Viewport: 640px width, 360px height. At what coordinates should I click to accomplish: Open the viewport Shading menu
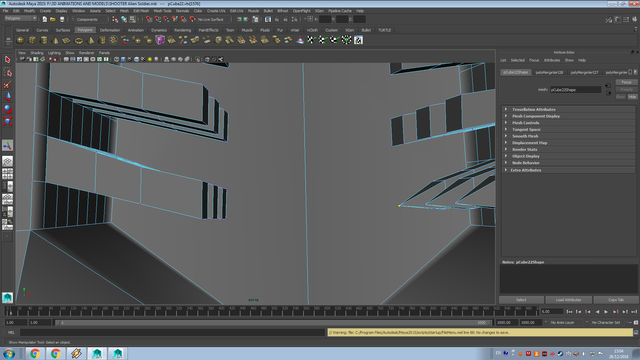[x=37, y=53]
